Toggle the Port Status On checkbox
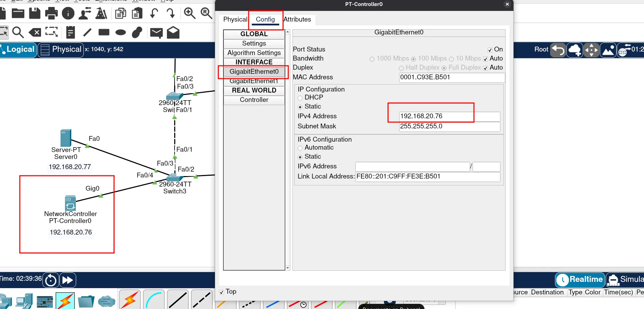The height and width of the screenshot is (309, 644). pos(490,50)
